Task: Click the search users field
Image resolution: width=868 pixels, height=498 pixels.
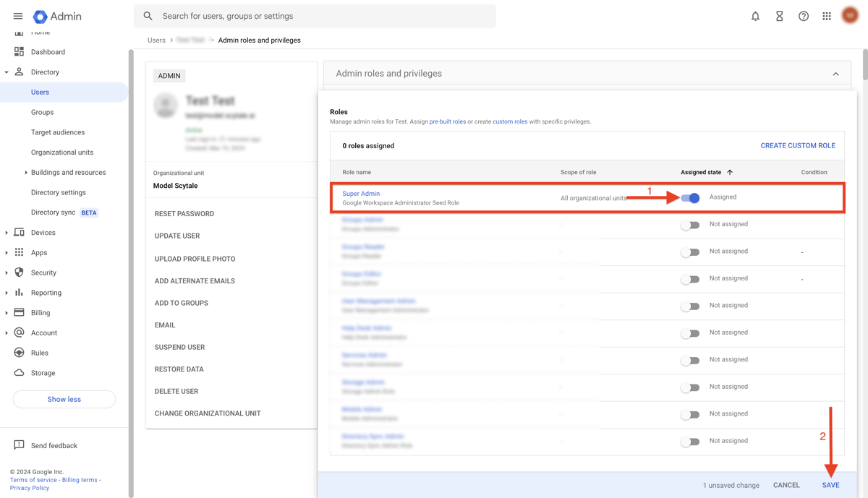Action: (315, 15)
